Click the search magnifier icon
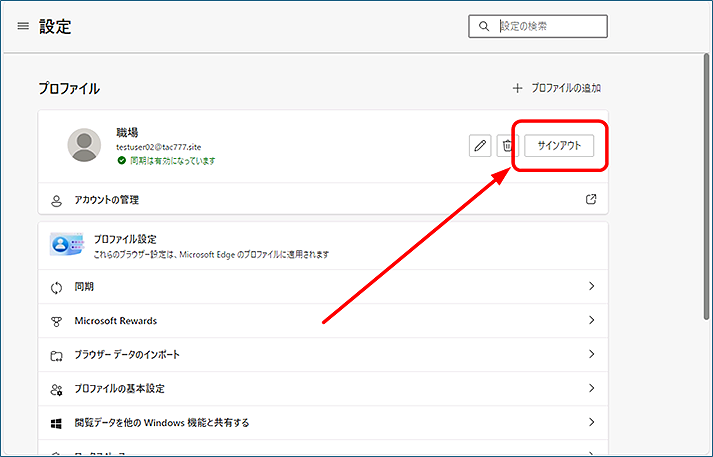The width and height of the screenshot is (713, 457). click(x=484, y=26)
